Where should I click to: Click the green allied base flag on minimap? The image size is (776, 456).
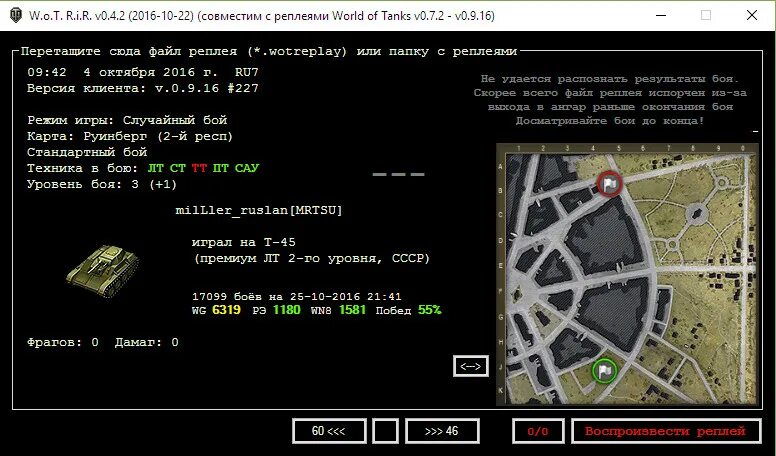pyautogui.click(x=604, y=371)
